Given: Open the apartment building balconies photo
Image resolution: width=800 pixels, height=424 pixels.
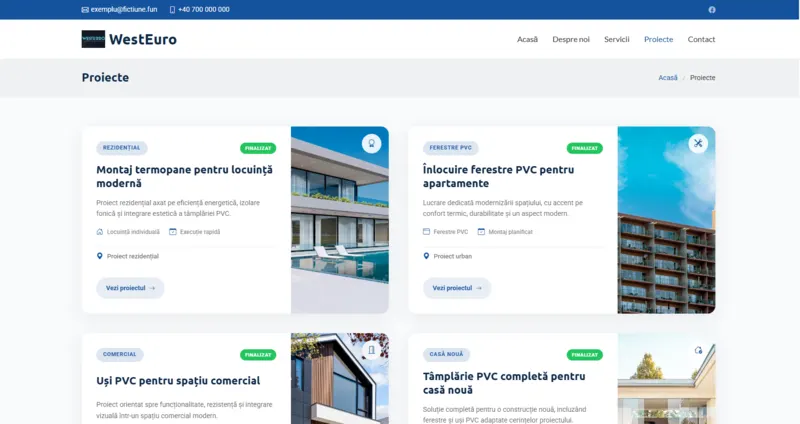Looking at the screenshot, I should [x=666, y=220].
